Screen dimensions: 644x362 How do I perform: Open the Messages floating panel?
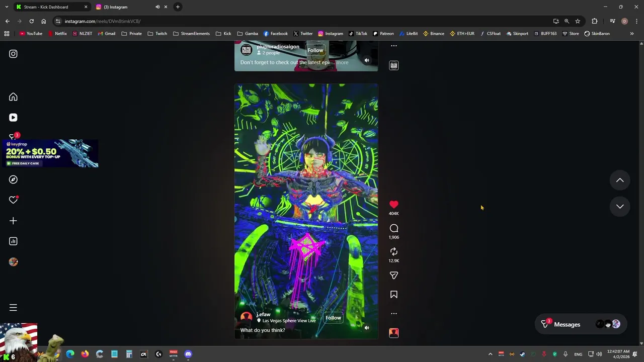coord(580,324)
